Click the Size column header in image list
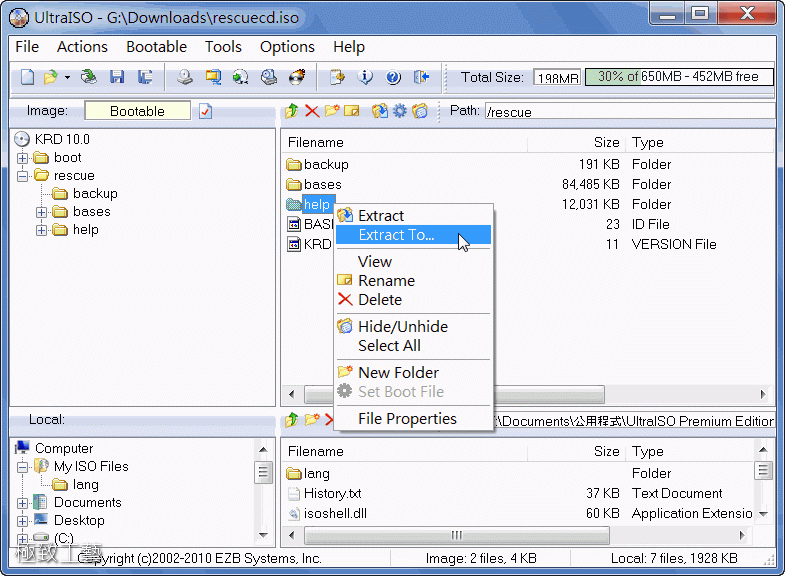Screen dimensions: 785x576 575,143
